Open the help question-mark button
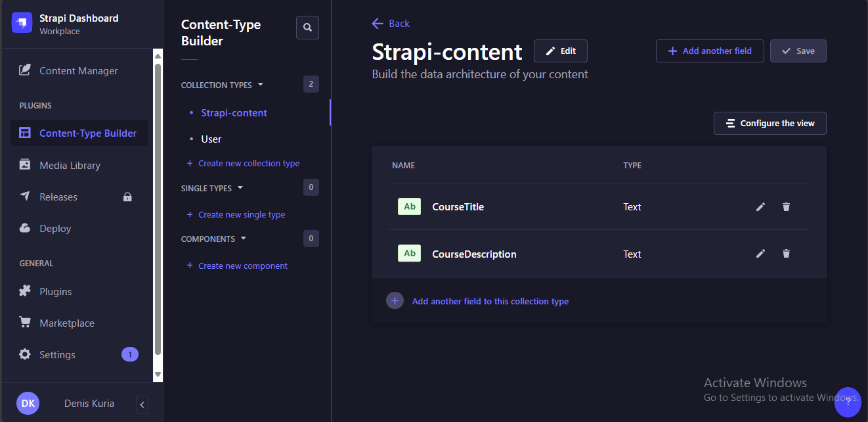Screen dimensions: 868x422 coord(848,401)
